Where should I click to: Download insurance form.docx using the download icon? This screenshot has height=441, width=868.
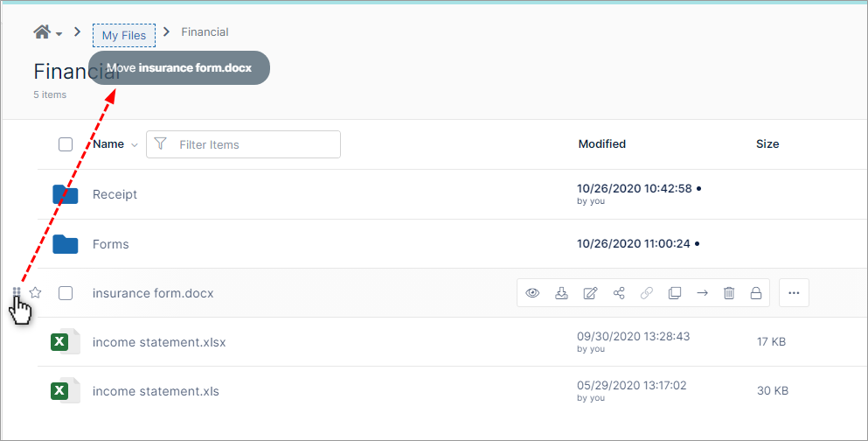(561, 293)
